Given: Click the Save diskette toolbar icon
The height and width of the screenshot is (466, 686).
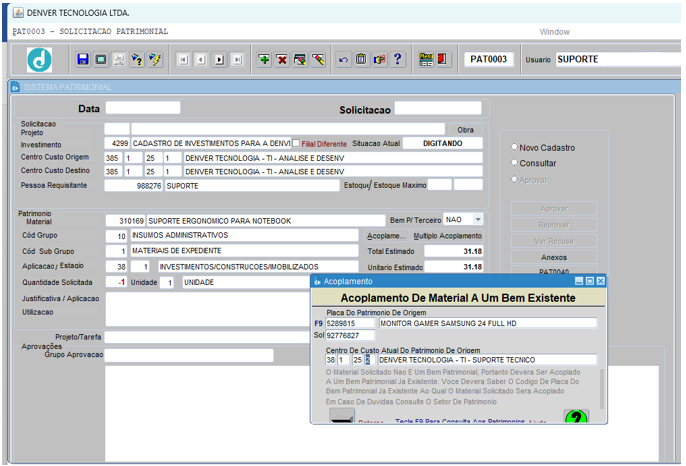Looking at the screenshot, I should tap(83, 60).
